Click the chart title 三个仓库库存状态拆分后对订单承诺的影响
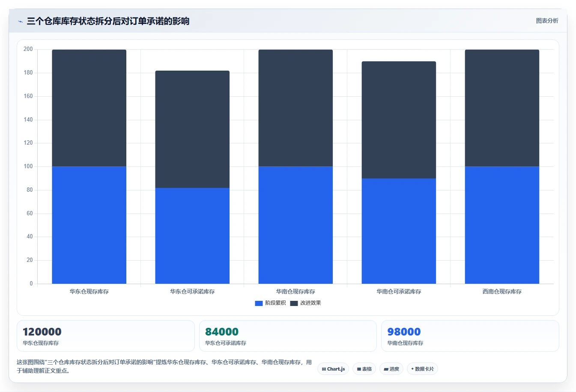The height and width of the screenshot is (392, 576). tap(108, 21)
